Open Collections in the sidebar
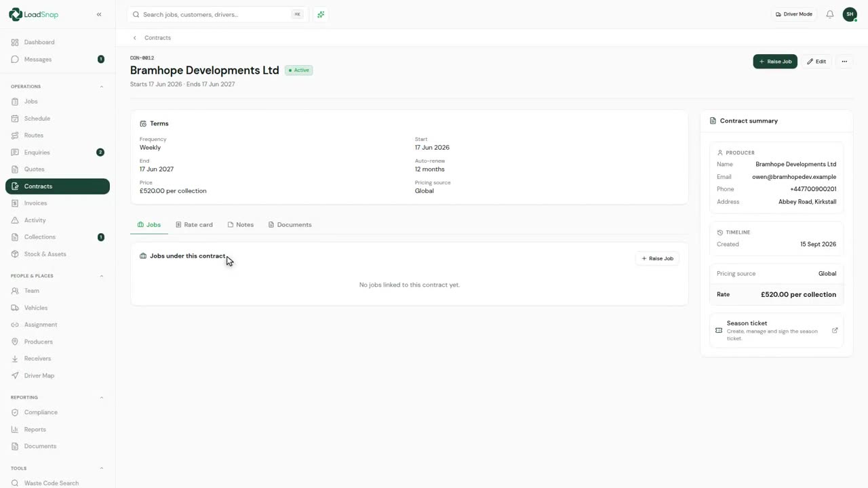 pyautogui.click(x=57, y=237)
